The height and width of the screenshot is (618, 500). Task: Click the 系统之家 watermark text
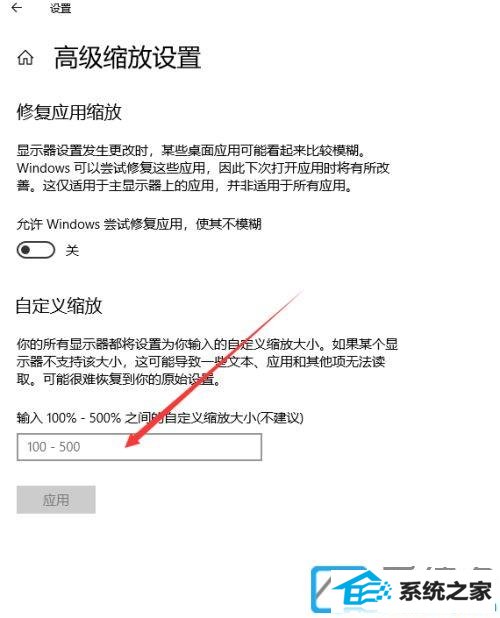pyautogui.click(x=445, y=591)
